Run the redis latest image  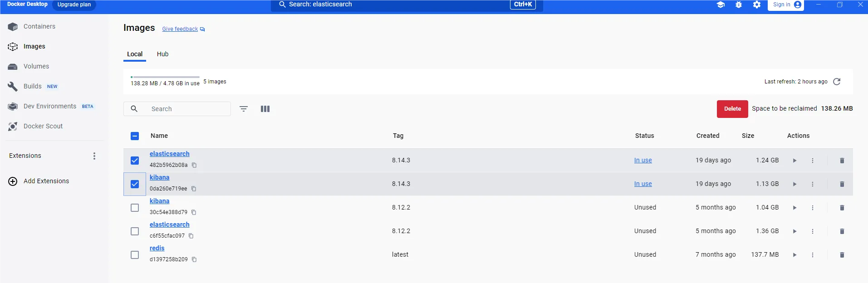[x=794, y=255]
